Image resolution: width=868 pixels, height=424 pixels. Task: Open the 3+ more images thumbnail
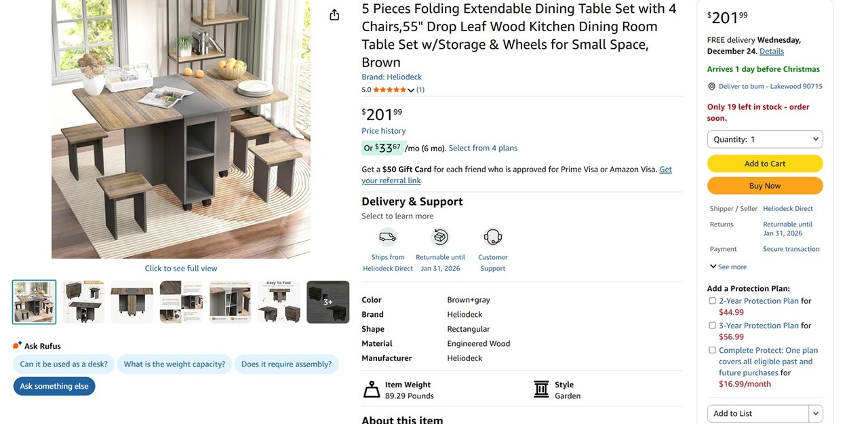click(x=328, y=302)
